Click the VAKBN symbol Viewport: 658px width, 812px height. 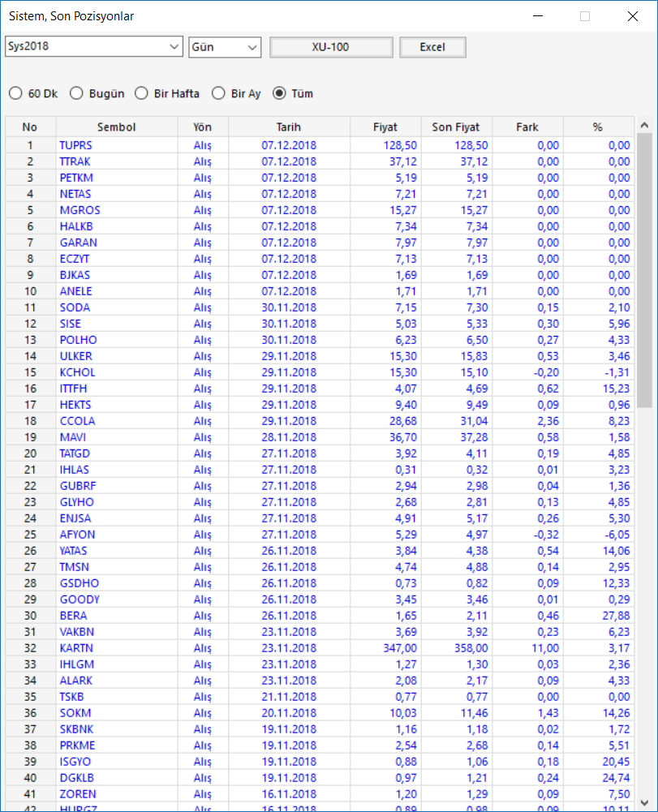coord(77,632)
